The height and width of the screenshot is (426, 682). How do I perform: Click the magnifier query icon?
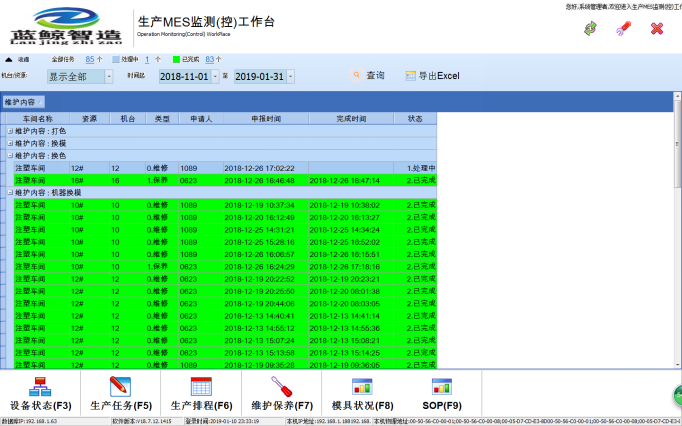click(357, 75)
